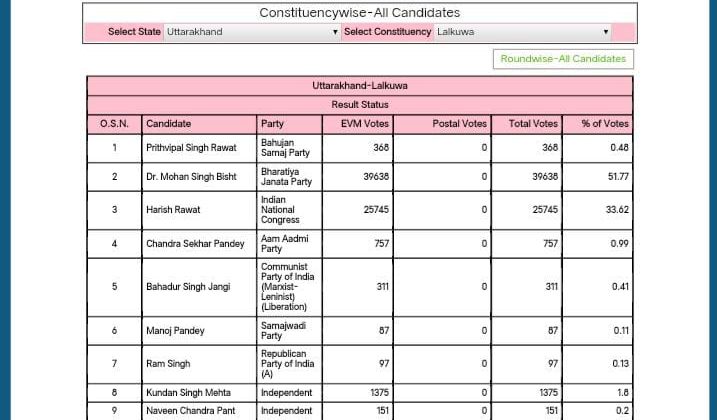717x420 pixels.
Task: Click the O.S.N. column header
Action: (x=114, y=124)
